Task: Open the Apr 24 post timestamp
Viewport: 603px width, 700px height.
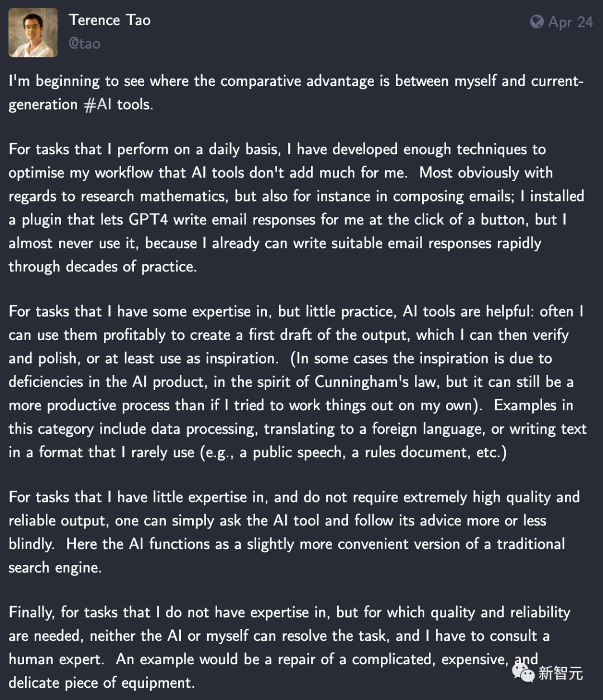Action: (x=570, y=22)
